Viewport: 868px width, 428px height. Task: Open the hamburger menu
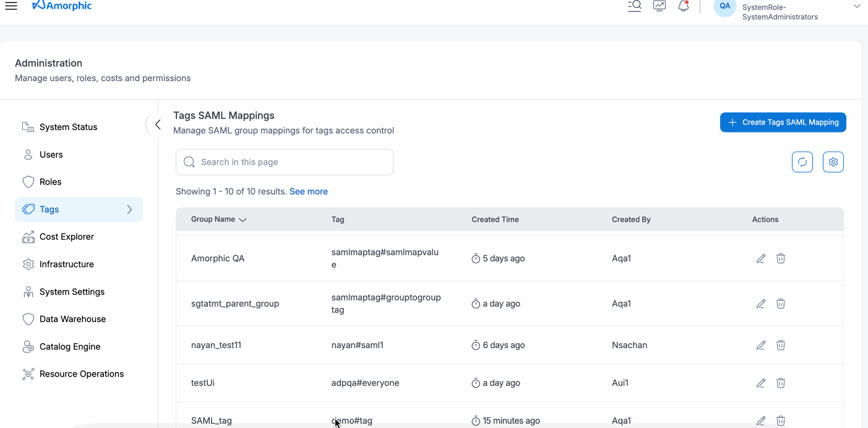point(11,6)
